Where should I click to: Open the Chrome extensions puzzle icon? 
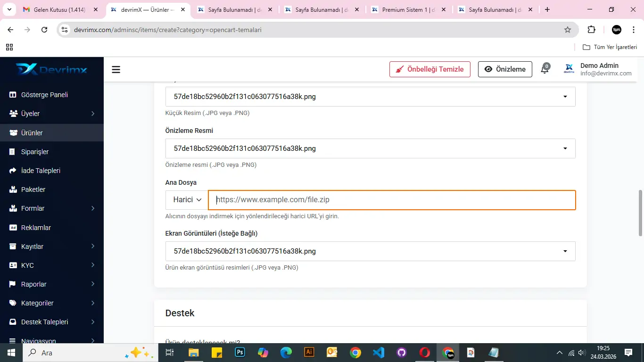591,30
